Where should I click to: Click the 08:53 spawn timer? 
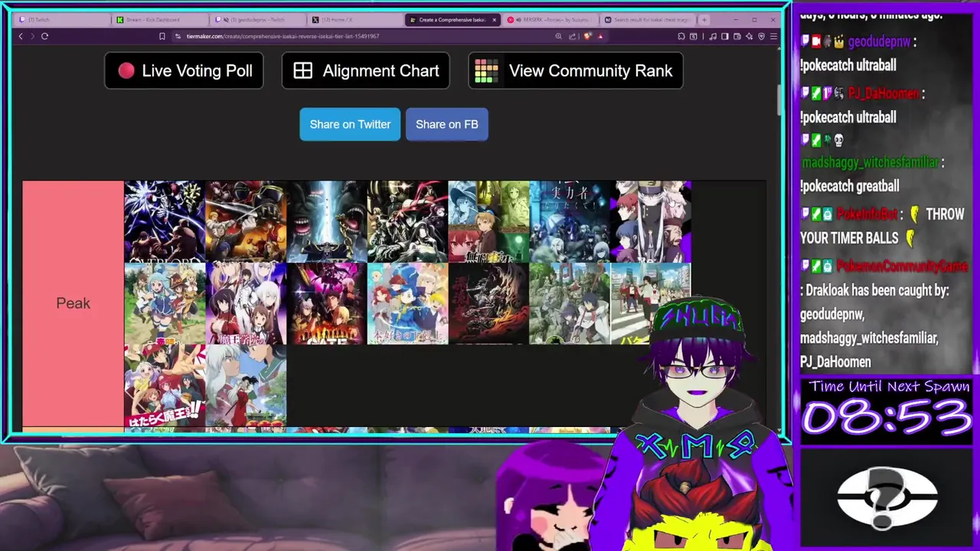[887, 418]
